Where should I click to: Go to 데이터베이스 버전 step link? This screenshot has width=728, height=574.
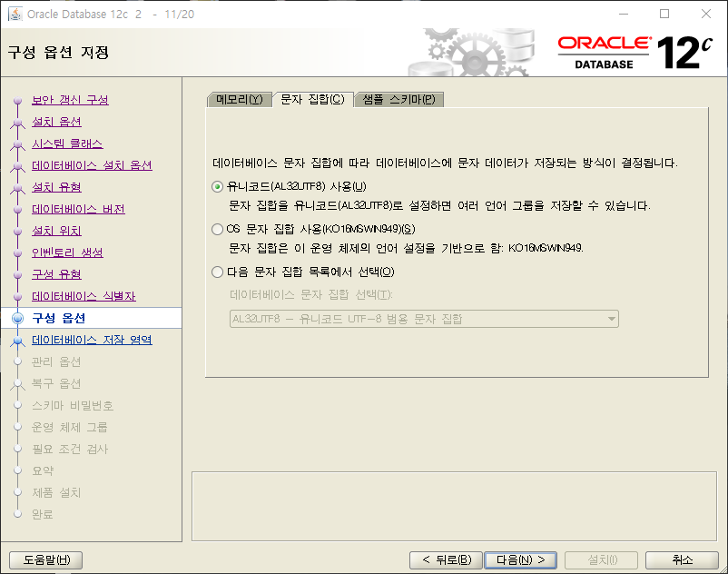tap(78, 209)
